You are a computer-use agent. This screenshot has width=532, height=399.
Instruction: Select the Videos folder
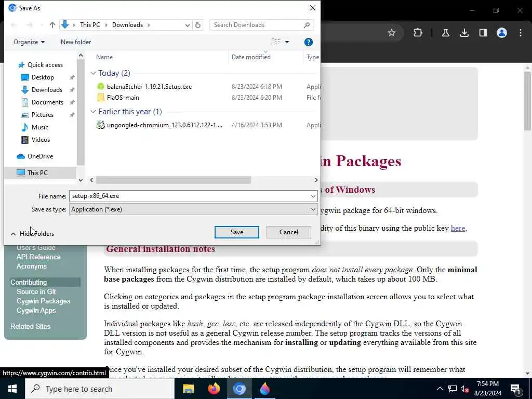tap(41, 140)
